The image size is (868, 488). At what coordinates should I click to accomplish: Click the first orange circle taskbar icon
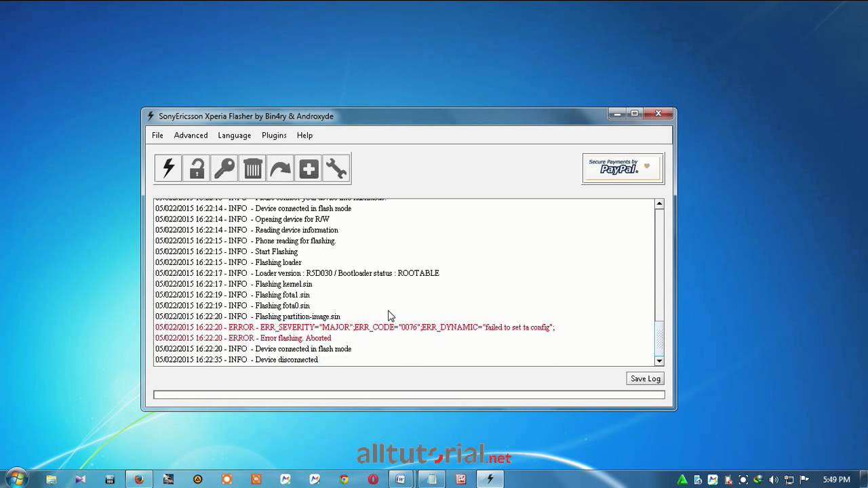[x=227, y=479]
